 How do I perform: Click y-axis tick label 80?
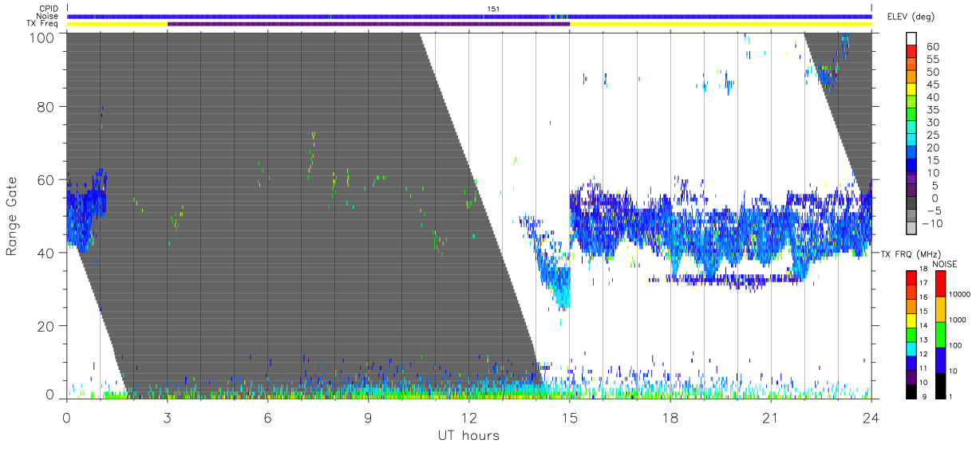tap(46, 107)
